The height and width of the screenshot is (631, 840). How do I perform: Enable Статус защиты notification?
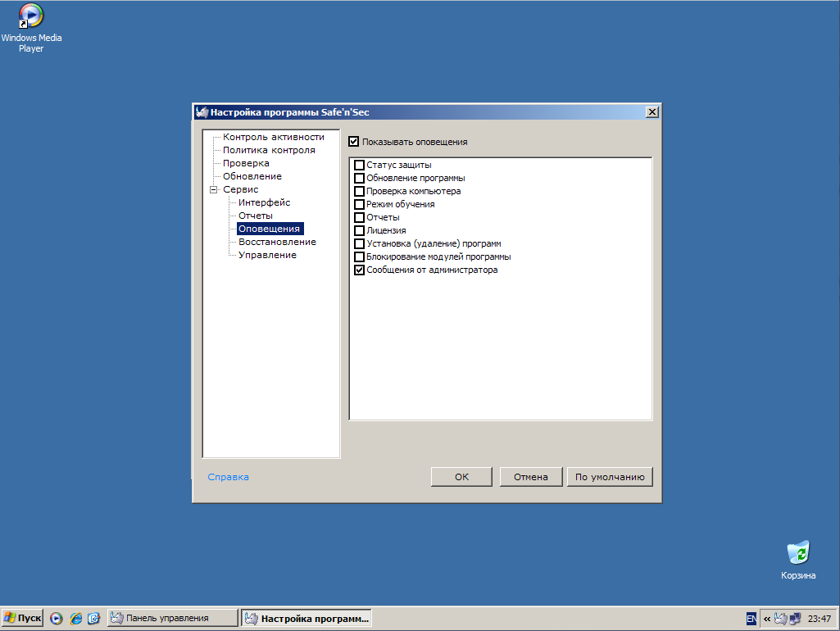coord(360,165)
